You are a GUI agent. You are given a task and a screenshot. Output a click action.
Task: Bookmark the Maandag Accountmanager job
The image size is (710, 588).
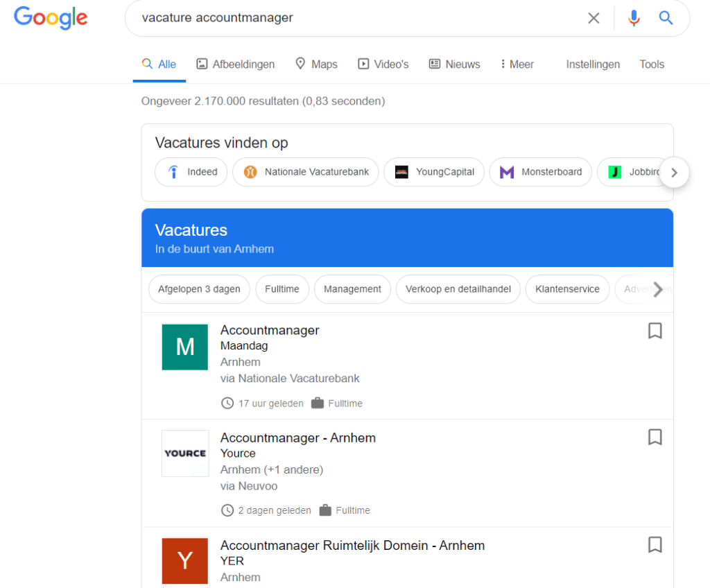click(x=655, y=331)
